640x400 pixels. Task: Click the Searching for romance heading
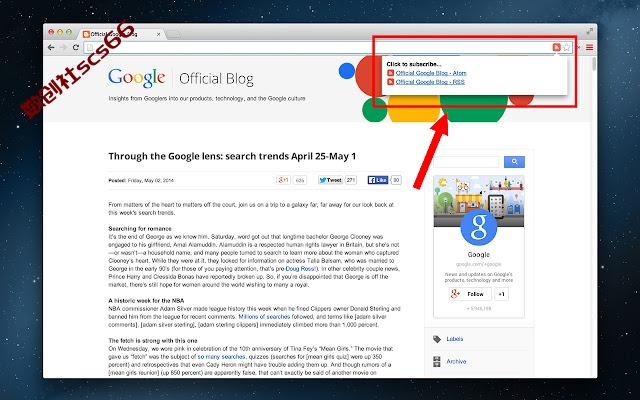(140, 229)
